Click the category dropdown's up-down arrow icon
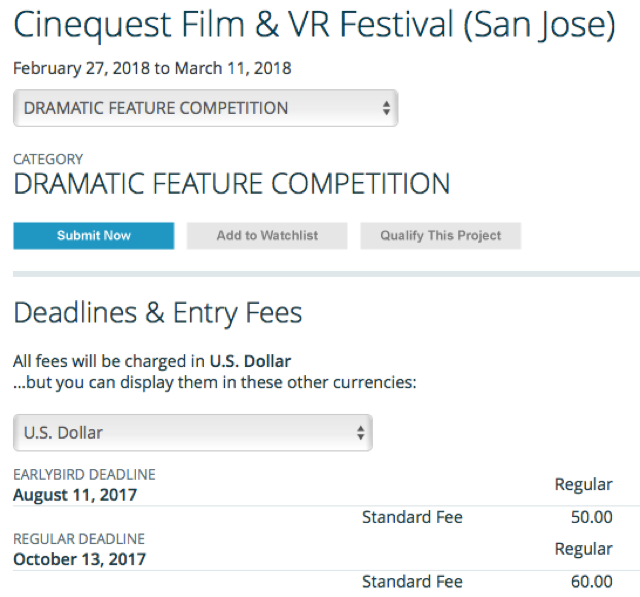This screenshot has width=640, height=597. pyautogui.click(x=386, y=108)
